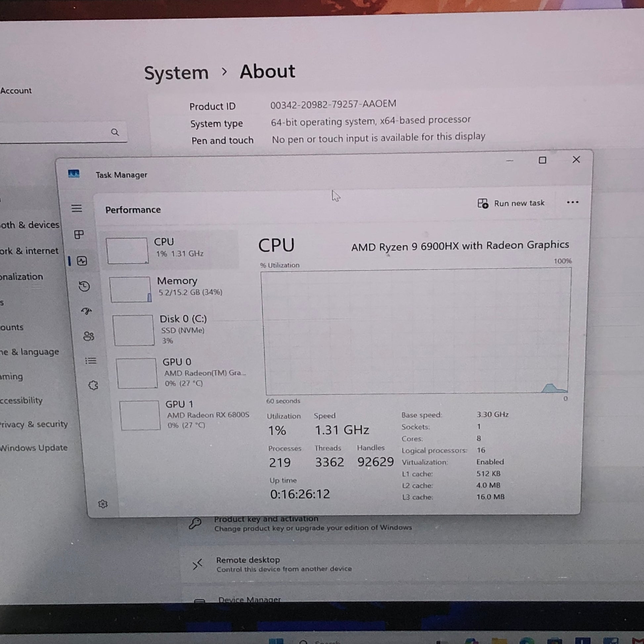Open Task Manager settings gear icon
This screenshot has height=644, width=644.
pyautogui.click(x=103, y=504)
